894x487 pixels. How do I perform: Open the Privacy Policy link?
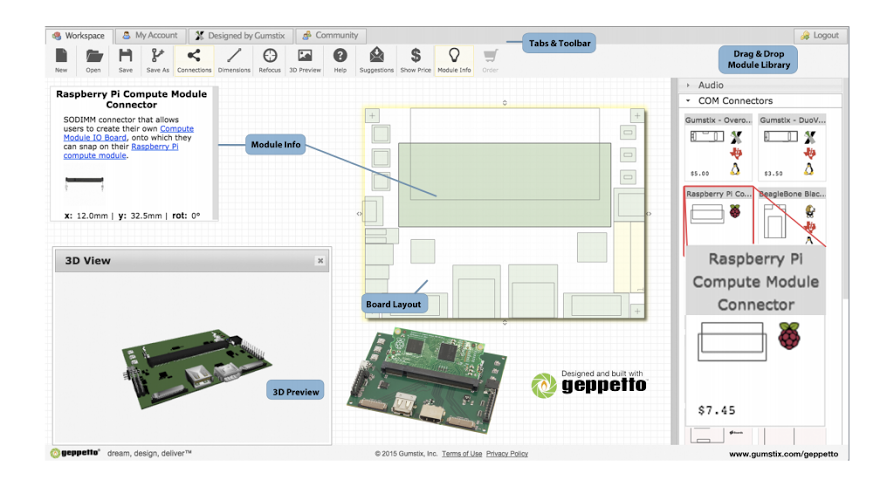click(x=507, y=454)
